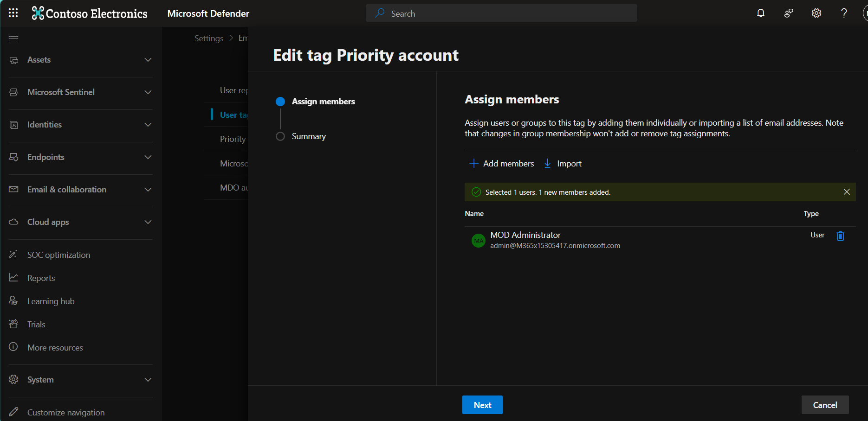Image resolution: width=868 pixels, height=421 pixels.
Task: Expand the Cloud apps chevron
Action: pyautogui.click(x=148, y=222)
